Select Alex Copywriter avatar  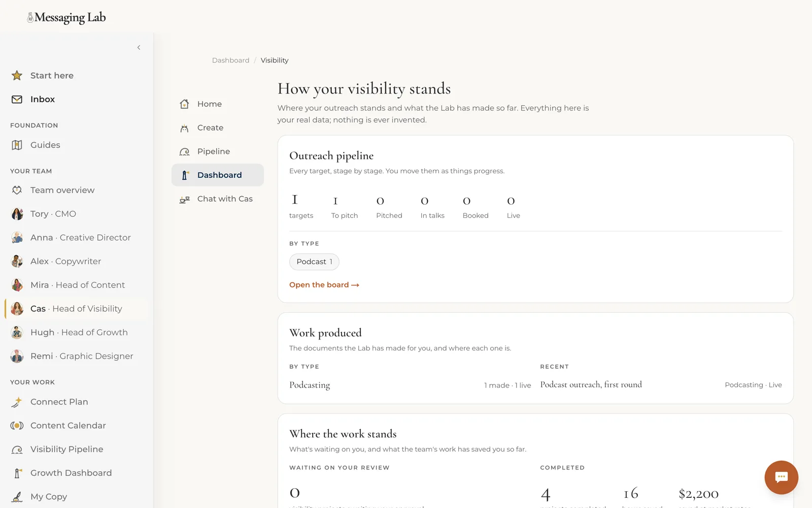17,261
